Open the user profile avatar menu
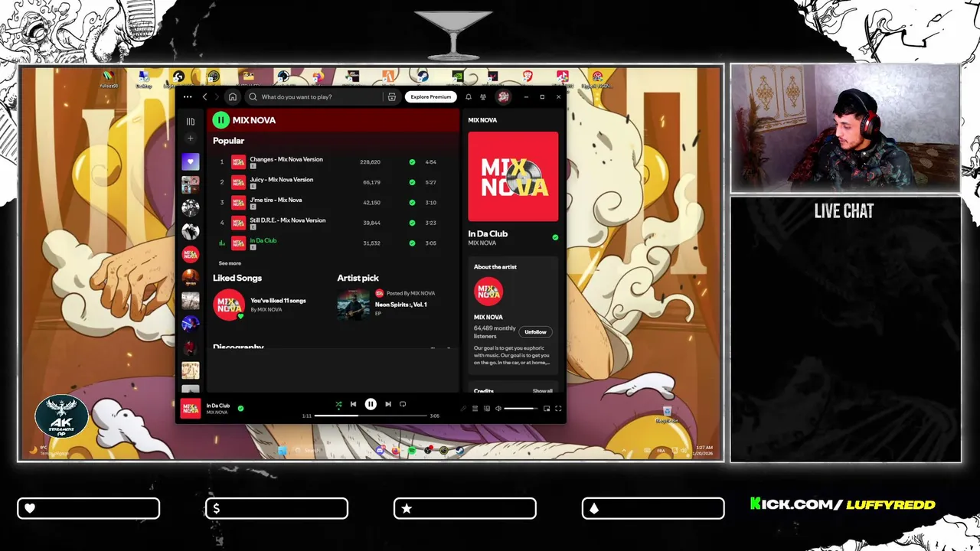 point(503,97)
